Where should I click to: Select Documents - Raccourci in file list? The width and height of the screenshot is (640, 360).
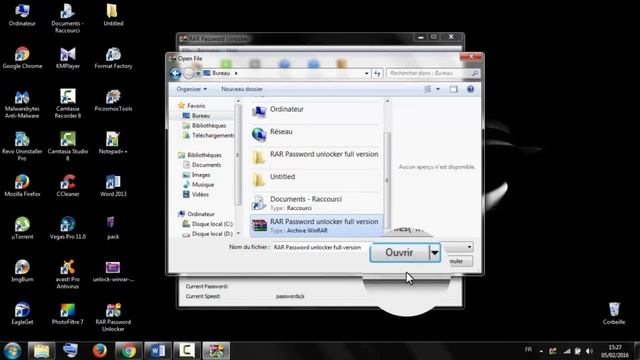tap(316, 202)
